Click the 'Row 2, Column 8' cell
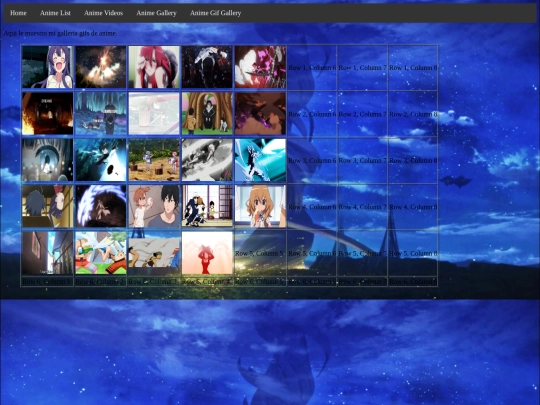This screenshot has width=540, height=405. 413,114
